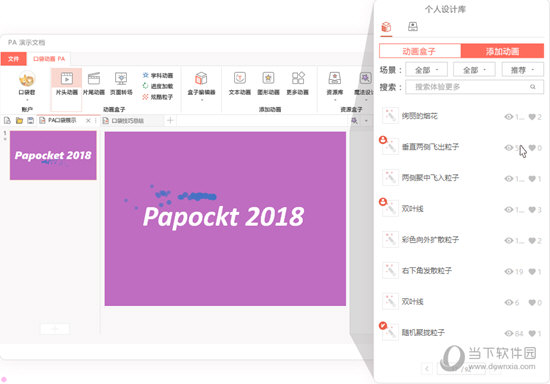Toggle the heart on 两侧聚中飞入粒子
The image size is (550, 384).
(532, 178)
